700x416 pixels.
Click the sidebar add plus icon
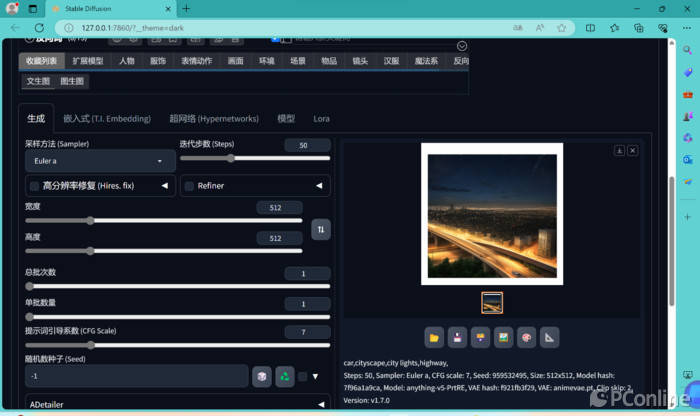[688, 217]
